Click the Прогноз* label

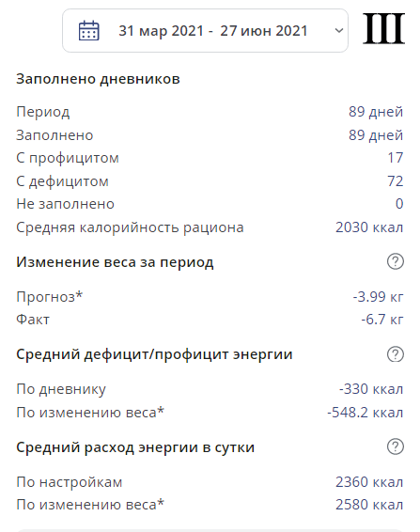click(50, 297)
